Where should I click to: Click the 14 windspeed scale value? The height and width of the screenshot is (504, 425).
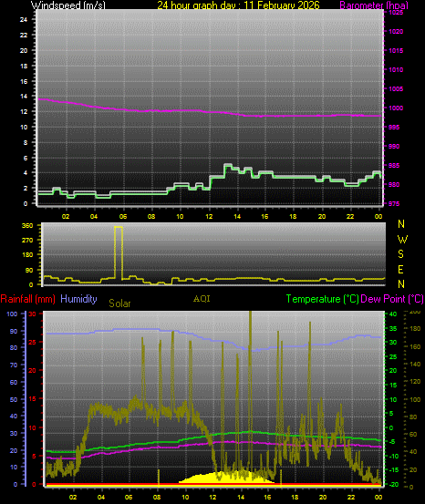(24, 96)
